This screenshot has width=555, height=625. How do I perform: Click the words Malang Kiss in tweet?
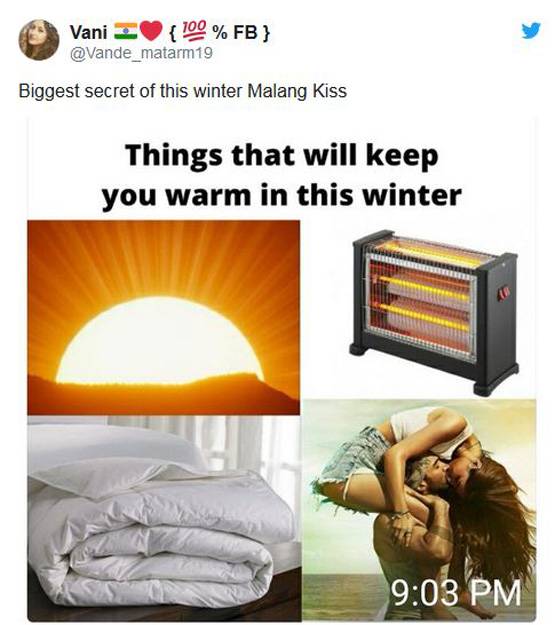tap(297, 91)
